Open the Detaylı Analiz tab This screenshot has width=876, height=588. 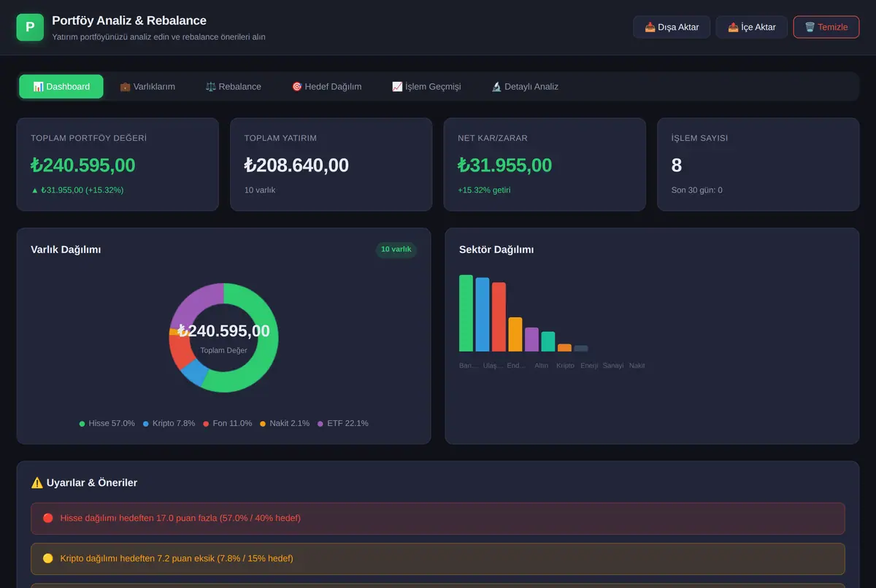pos(525,86)
